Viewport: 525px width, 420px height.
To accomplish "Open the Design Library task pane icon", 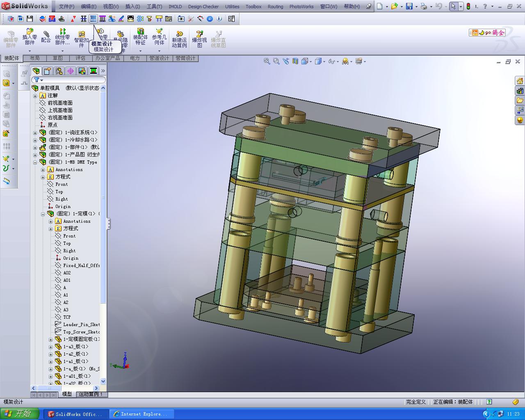I will coord(520,91).
